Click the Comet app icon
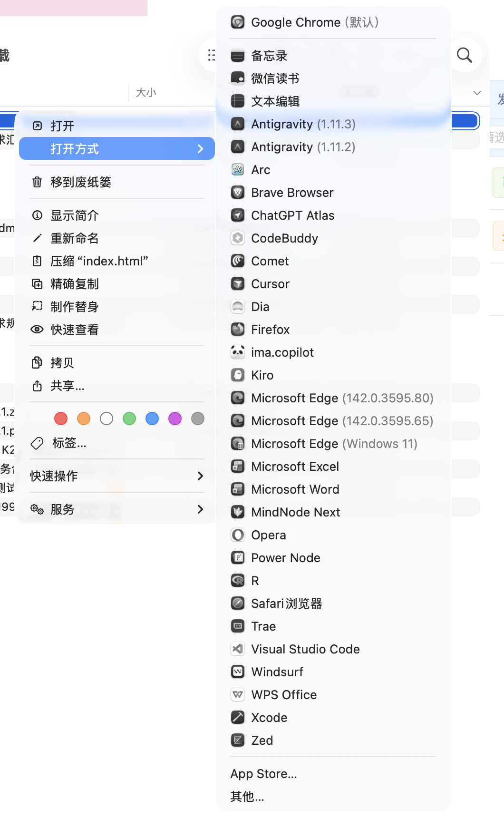Viewport: 504px width, 818px height. tap(238, 261)
